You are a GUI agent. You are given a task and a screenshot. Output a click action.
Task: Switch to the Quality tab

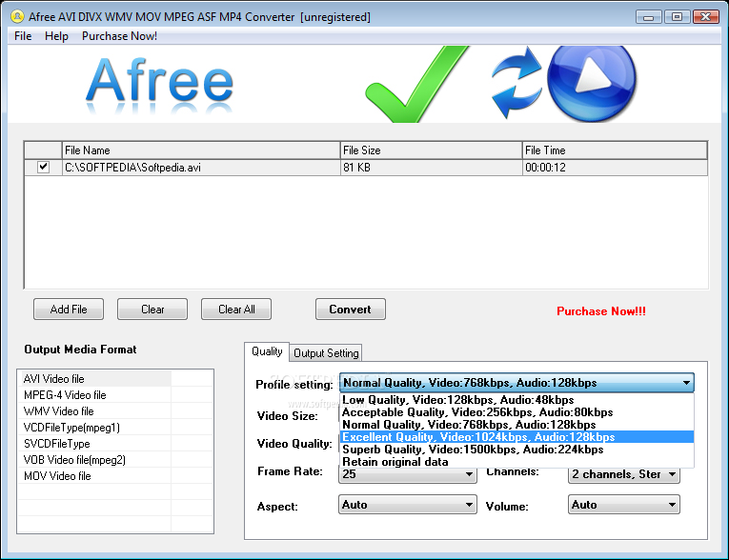click(x=267, y=351)
